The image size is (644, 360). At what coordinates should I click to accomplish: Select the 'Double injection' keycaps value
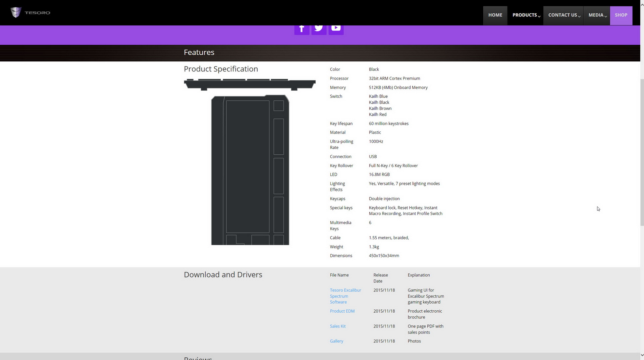(x=384, y=199)
